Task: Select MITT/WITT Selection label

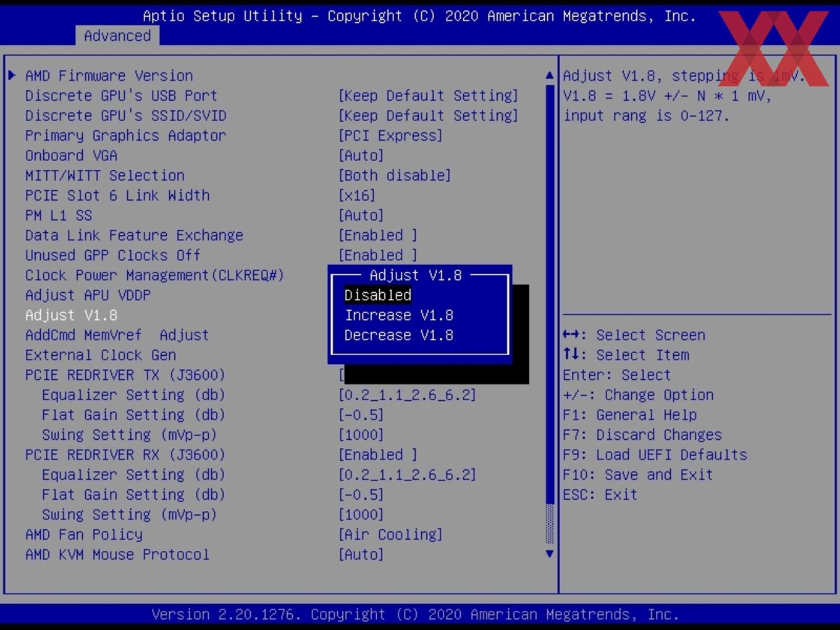Action: click(x=105, y=175)
